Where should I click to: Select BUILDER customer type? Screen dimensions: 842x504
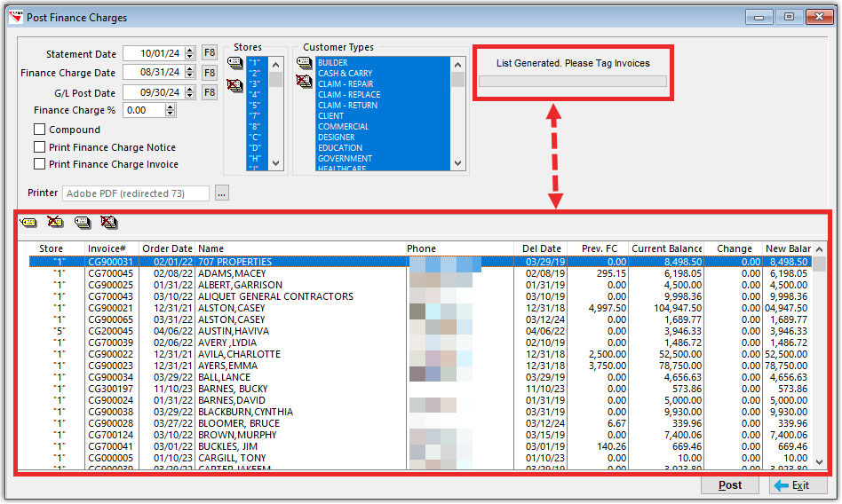[x=383, y=62]
